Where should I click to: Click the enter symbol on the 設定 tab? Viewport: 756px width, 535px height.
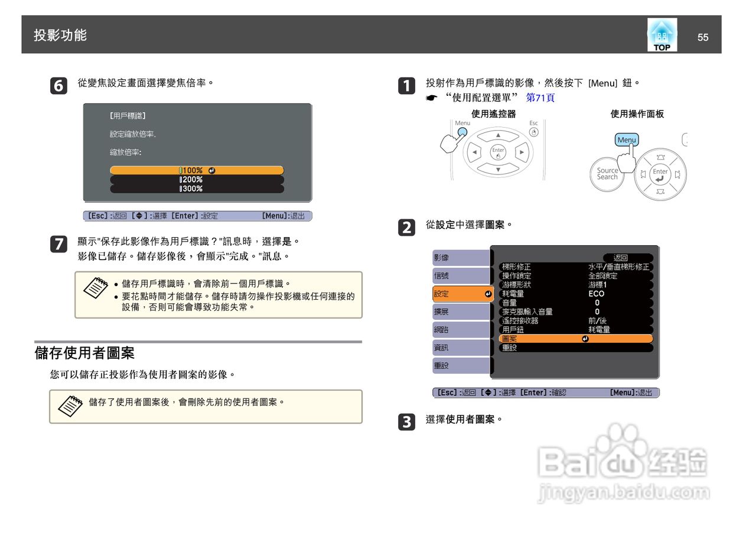(488, 294)
